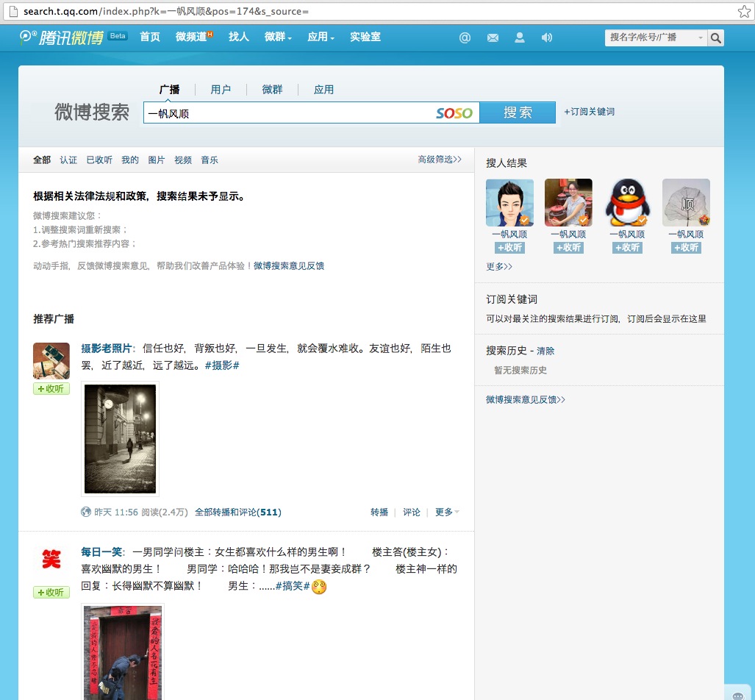Viewport: 755px width, 700px height.
Task: Open 微博搜索意见反馈>> link in sidebar
Action: coord(526,399)
